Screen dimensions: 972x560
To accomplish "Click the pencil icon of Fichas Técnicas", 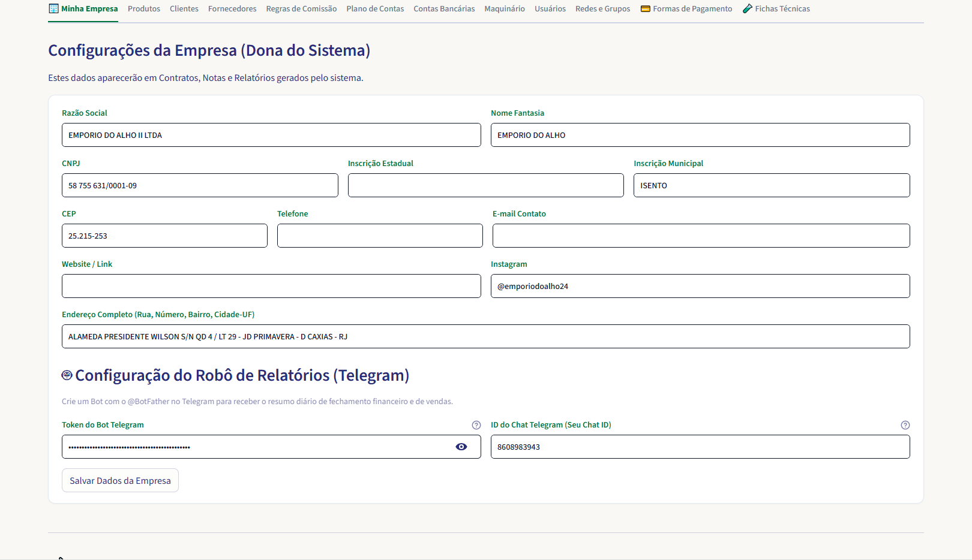I will point(748,8).
